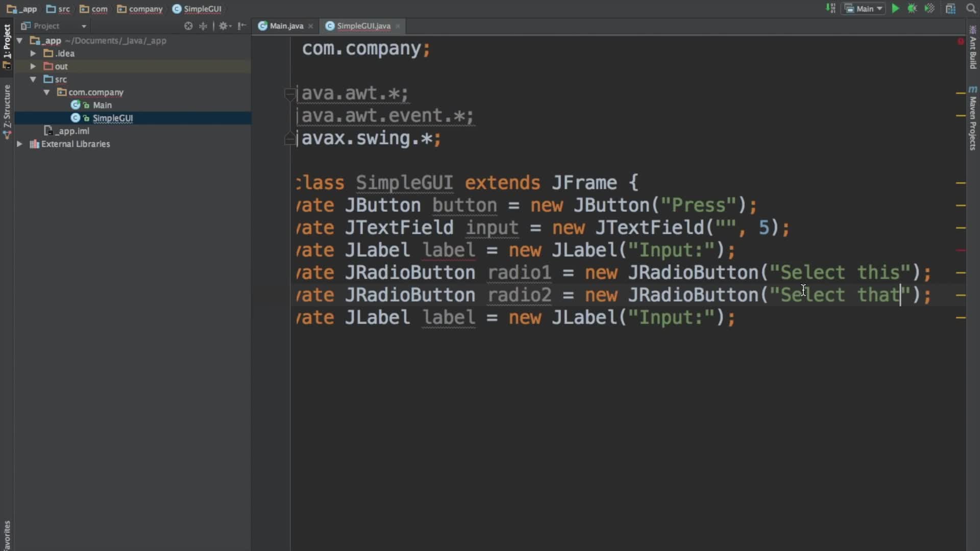Open Search Everywhere magnifier icon
This screenshot has height=551, width=980.
(x=971, y=9)
